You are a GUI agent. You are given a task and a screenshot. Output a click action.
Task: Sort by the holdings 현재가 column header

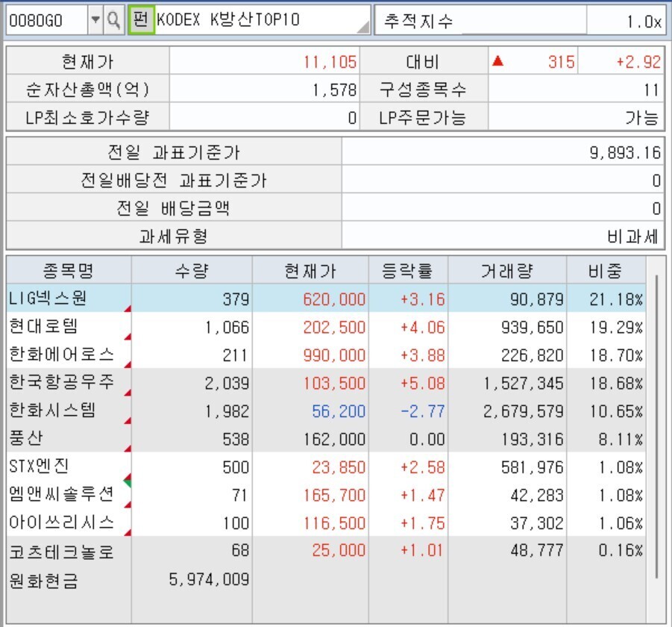[310, 270]
